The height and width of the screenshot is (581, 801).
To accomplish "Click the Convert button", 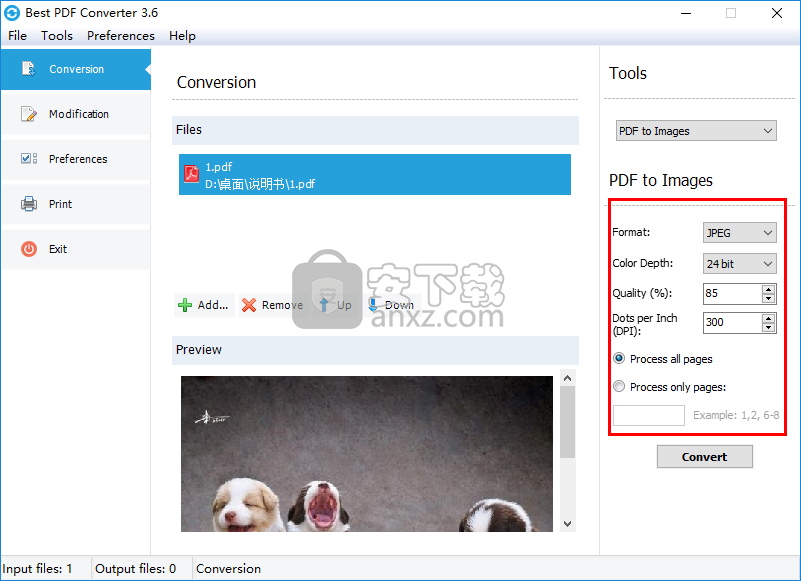I will [704, 457].
